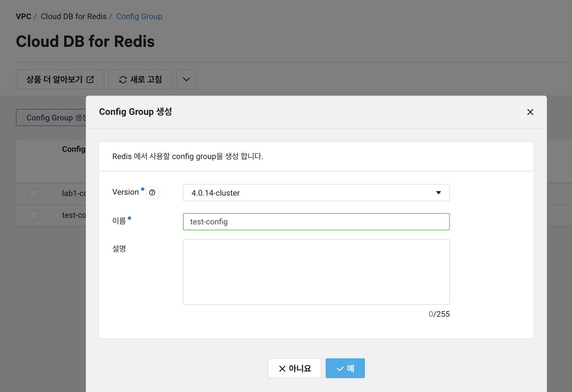Focus the 이름 field containing test-config
Image resolution: width=572 pixels, height=392 pixels.
click(316, 222)
